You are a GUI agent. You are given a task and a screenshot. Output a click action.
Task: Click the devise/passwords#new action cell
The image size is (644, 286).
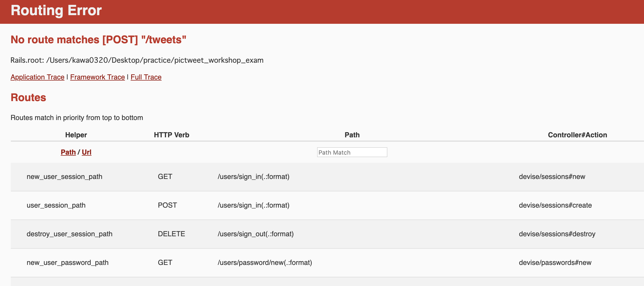click(555, 262)
